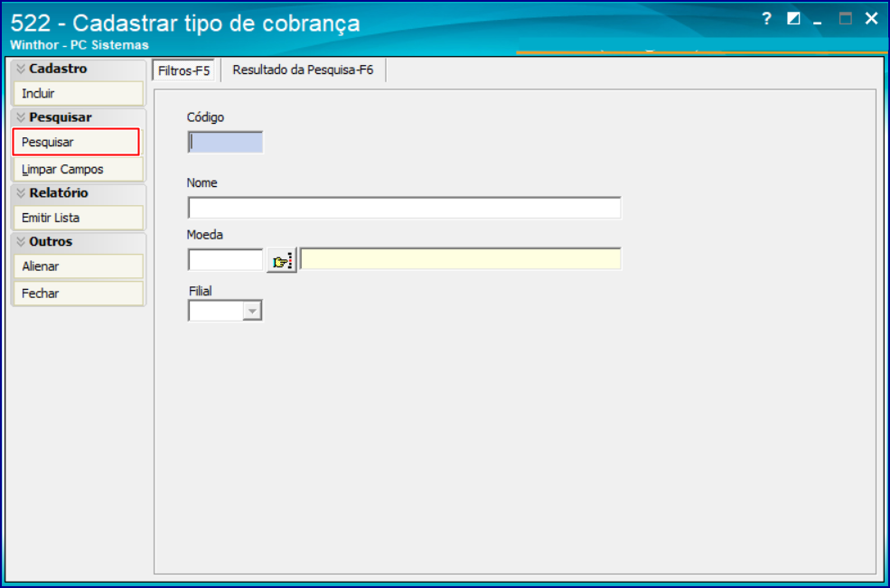The width and height of the screenshot is (890, 588).
Task: Click the Fechar button
Action: pyautogui.click(x=79, y=294)
